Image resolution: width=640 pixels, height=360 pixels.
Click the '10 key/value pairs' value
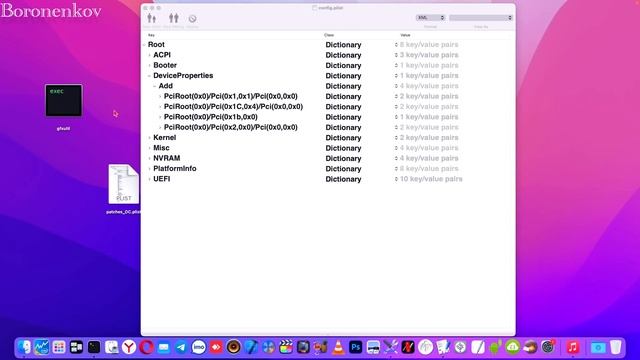[431, 179]
